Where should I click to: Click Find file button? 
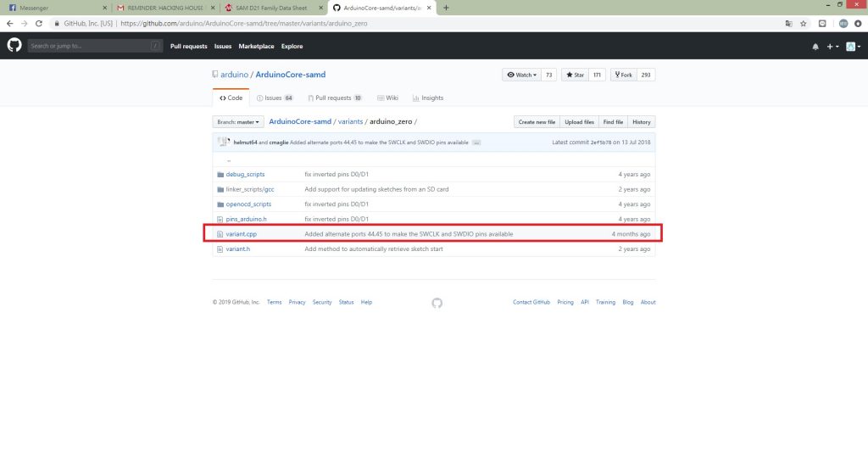coord(613,122)
